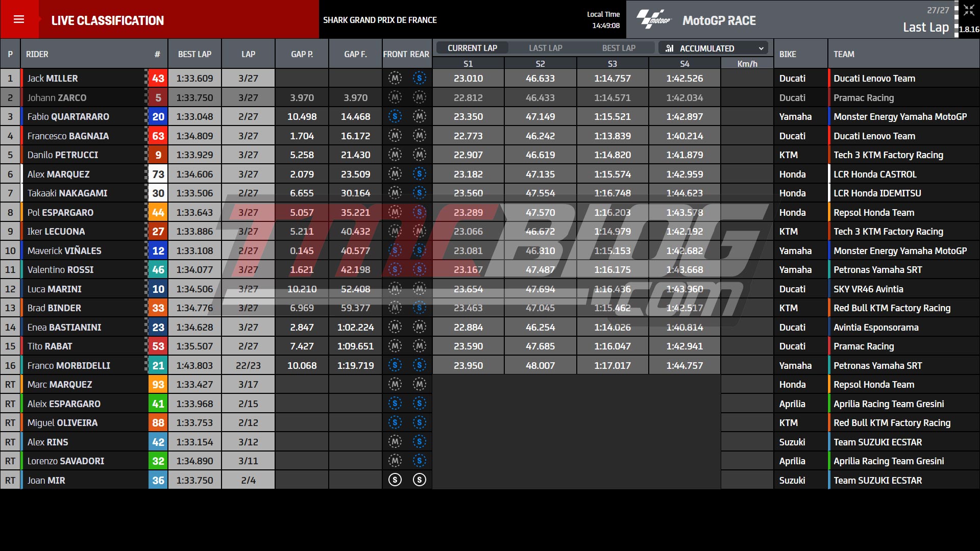The height and width of the screenshot is (551, 980).
Task: Sort by Gap P. column header
Action: click(x=302, y=54)
